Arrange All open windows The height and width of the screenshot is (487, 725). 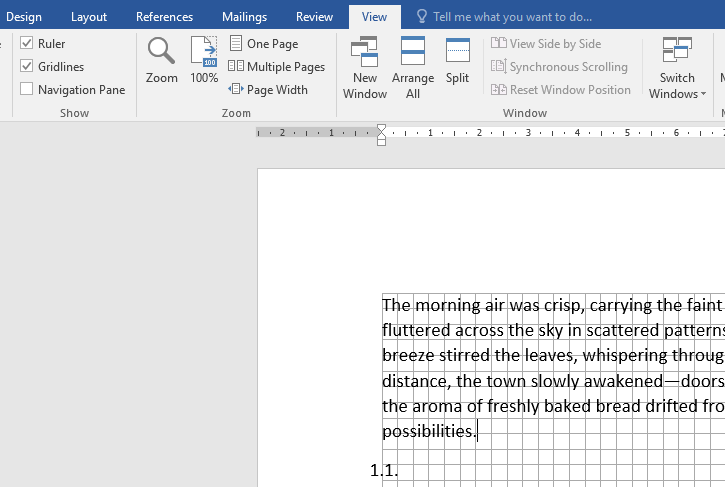click(413, 68)
